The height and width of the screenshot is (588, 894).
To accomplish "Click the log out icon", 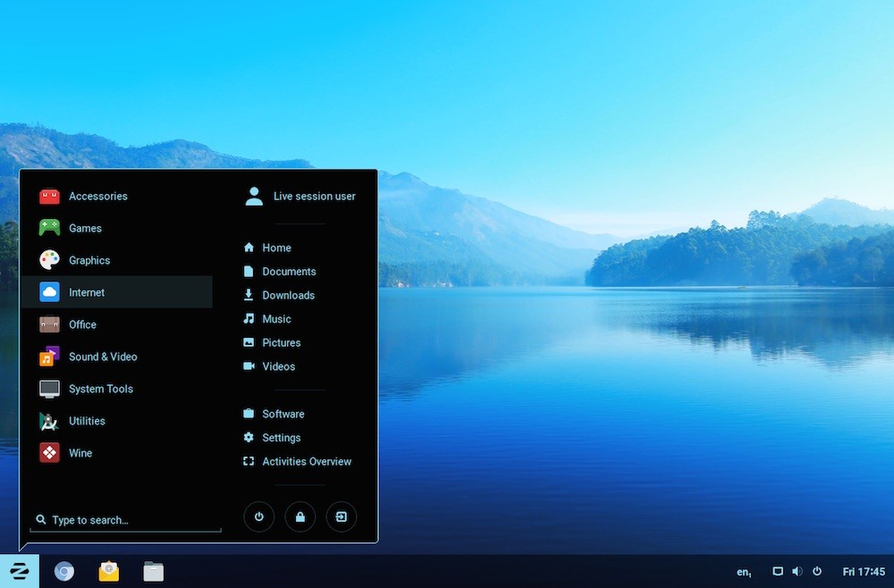I will pos(341,517).
